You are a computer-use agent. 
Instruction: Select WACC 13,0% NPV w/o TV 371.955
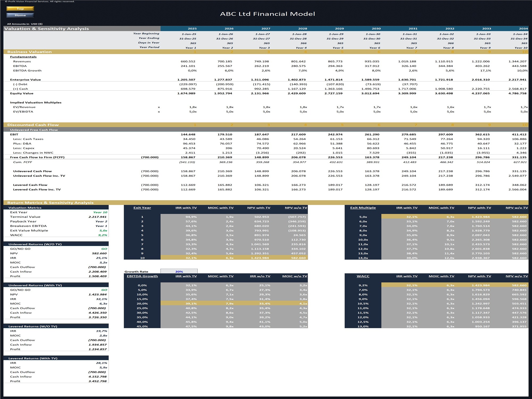click(x=519, y=326)
